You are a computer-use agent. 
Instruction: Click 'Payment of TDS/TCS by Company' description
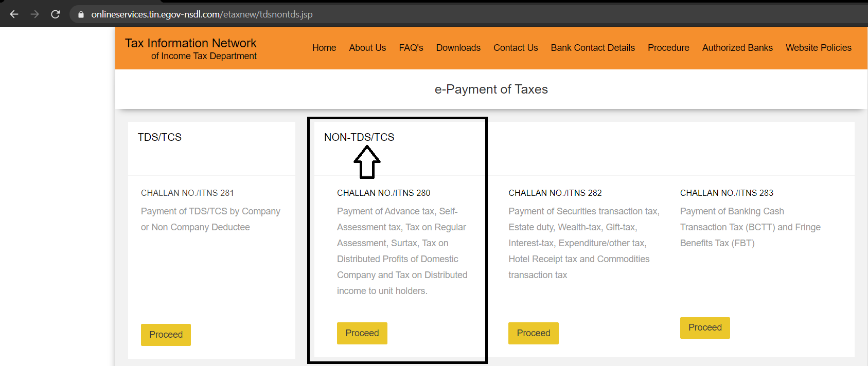(x=210, y=219)
